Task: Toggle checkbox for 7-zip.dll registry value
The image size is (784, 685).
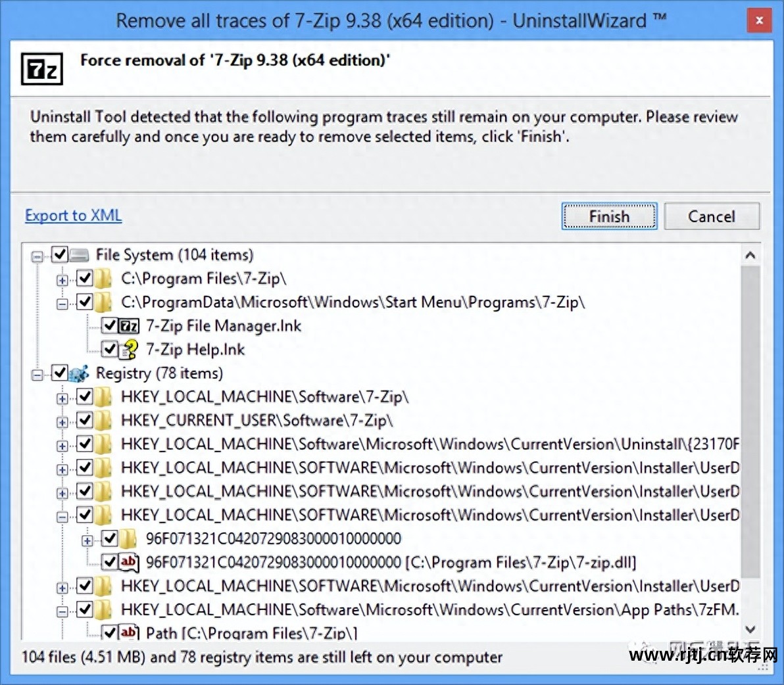Action: click(109, 562)
